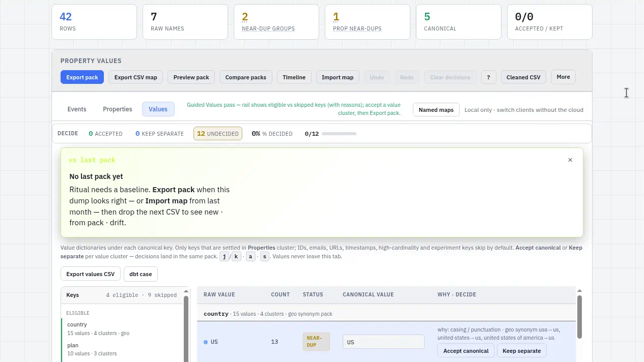This screenshot has width=644, height=362.
Task: Click Export values CSV
Action: pos(91,274)
